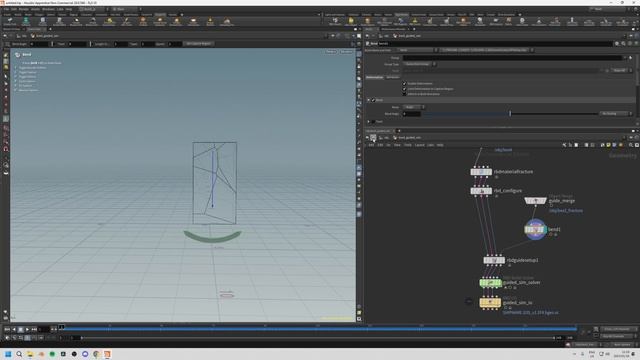Open the Tools menu in network editor
The image size is (640, 360).
tap(407, 145)
